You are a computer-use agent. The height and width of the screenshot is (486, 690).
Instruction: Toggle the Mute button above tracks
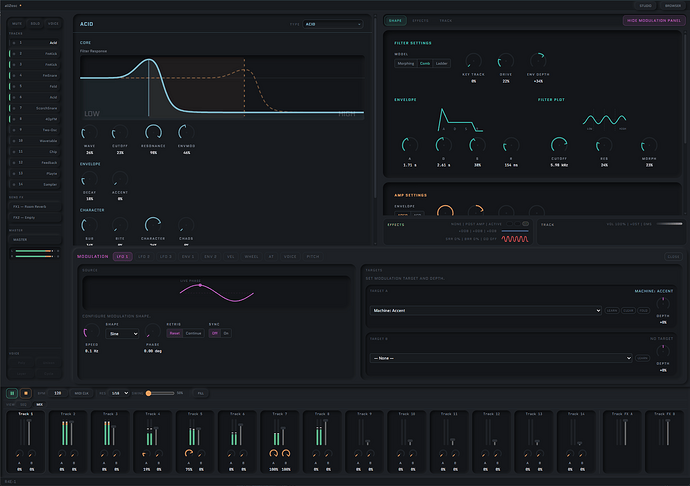17,23
